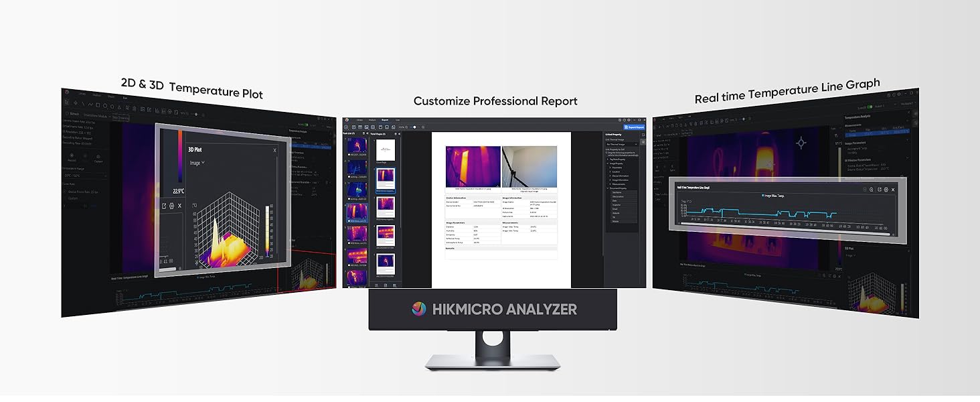This screenshot has height=402, width=980.
Task: Open the No Thermal Image dropdown
Action: click(621, 144)
